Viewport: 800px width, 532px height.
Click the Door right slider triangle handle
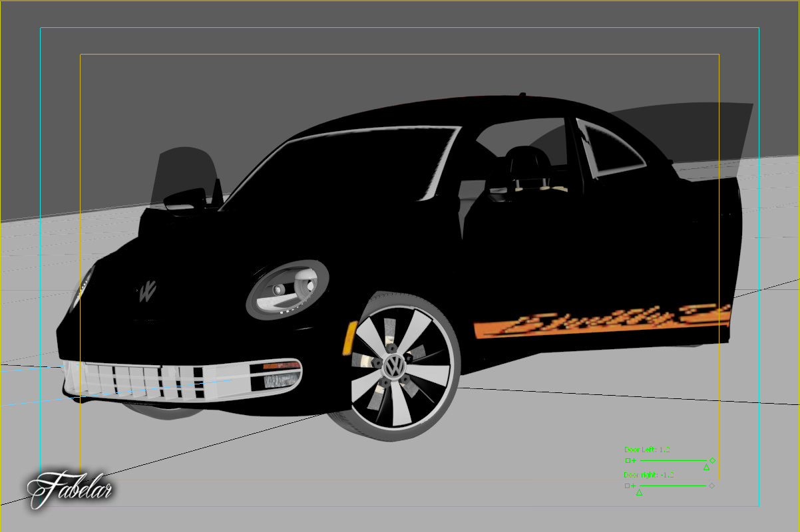coord(639,492)
